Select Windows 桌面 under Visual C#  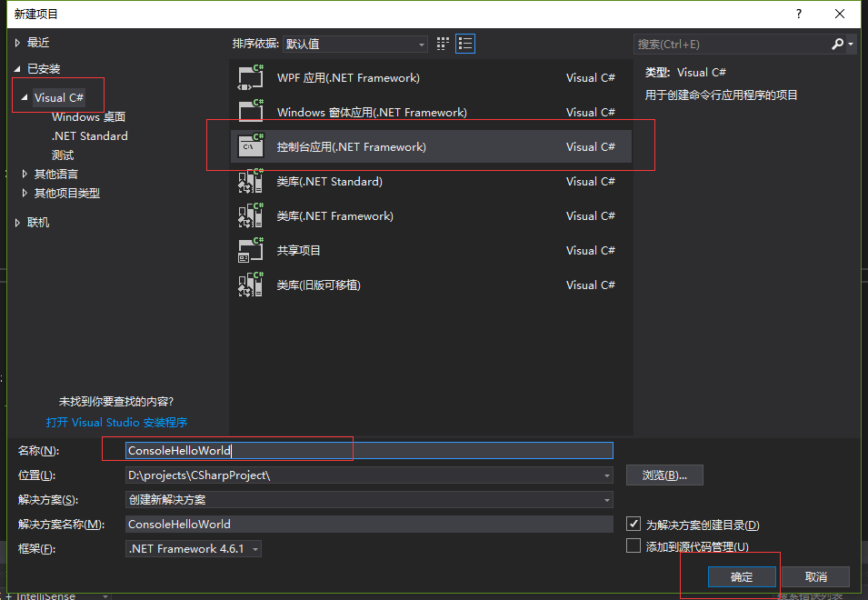88,116
